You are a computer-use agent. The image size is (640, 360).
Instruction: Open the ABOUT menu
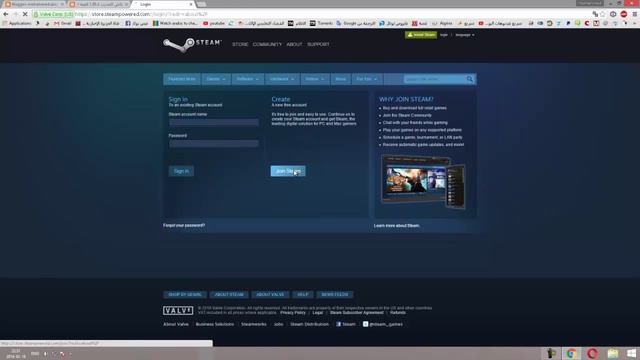(294, 44)
